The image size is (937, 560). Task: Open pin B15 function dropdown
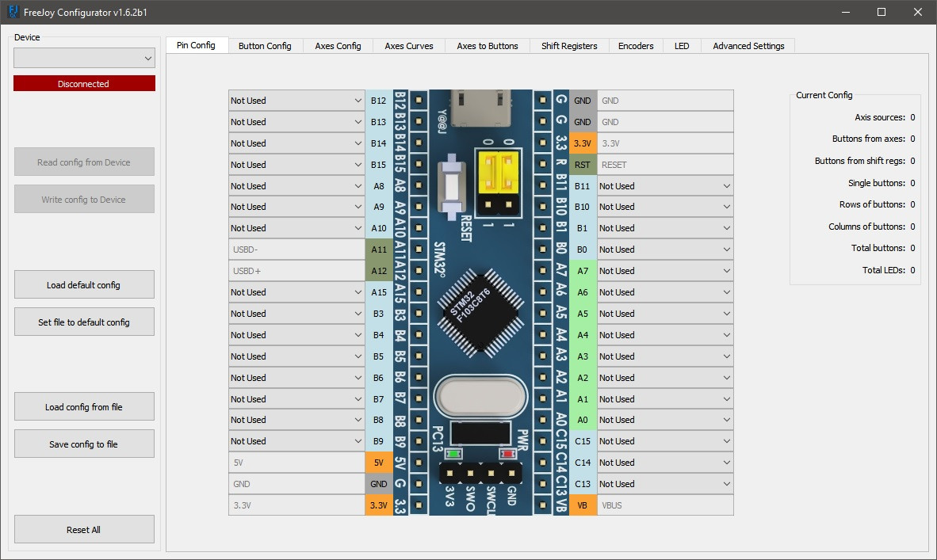click(296, 164)
